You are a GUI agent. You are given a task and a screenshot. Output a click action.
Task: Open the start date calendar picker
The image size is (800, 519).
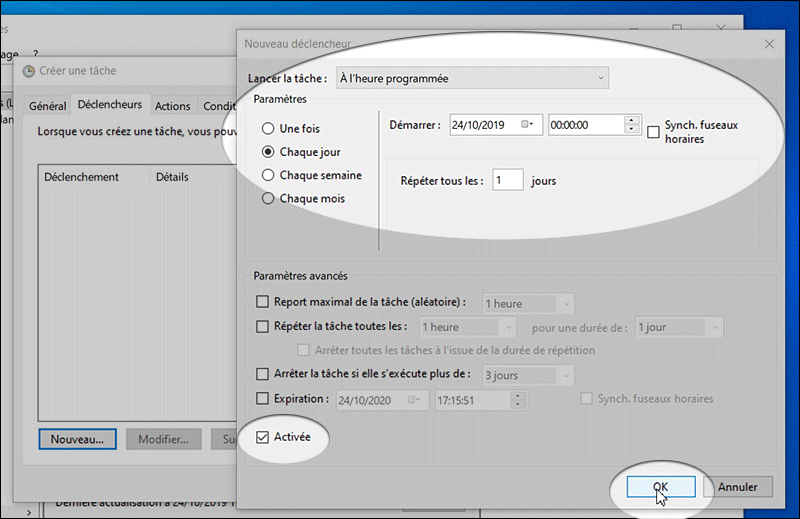[x=529, y=125]
